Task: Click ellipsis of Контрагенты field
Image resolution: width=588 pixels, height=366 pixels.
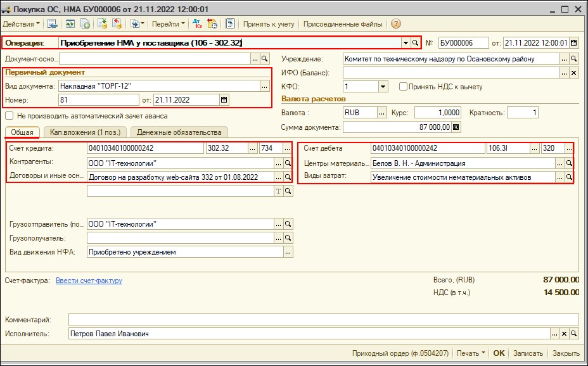Action: click(x=278, y=163)
